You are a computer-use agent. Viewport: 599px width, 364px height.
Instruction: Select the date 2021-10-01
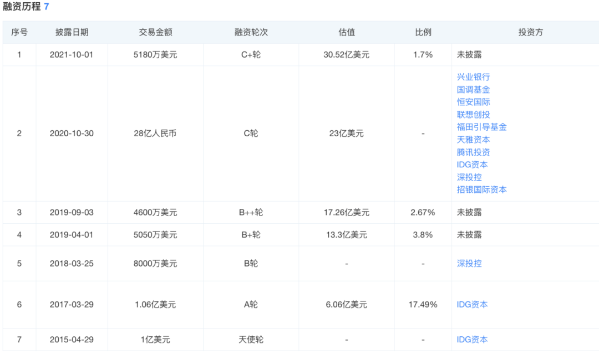(x=72, y=54)
